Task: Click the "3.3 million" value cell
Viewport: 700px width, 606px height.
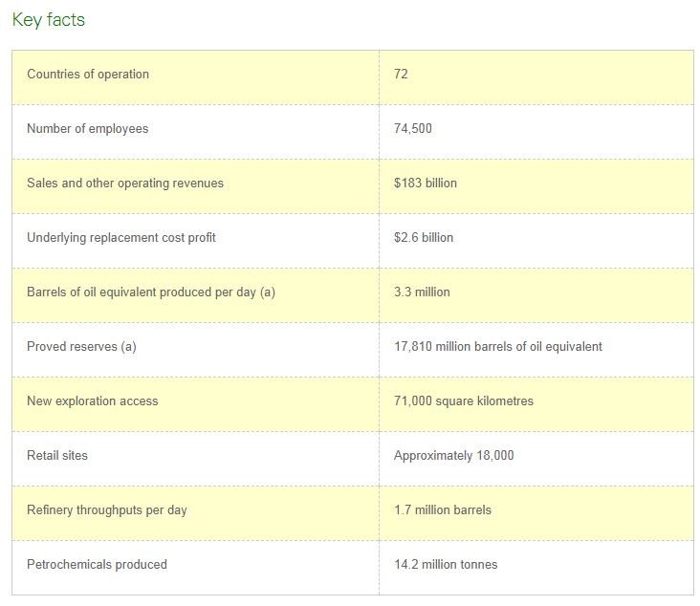Action: [422, 292]
